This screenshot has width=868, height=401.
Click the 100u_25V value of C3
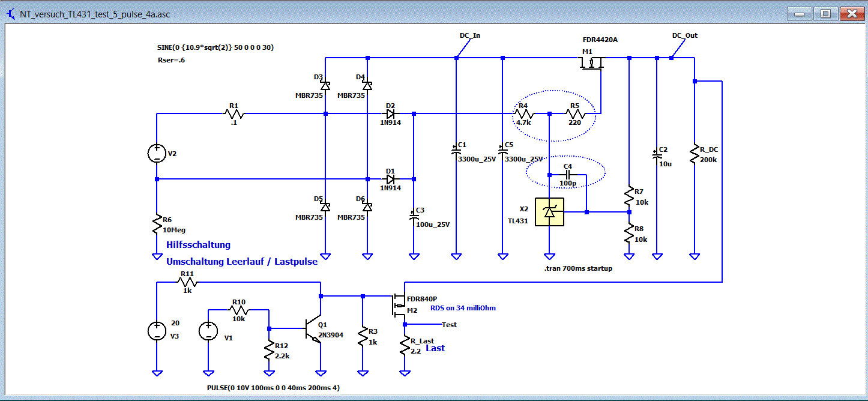click(433, 225)
